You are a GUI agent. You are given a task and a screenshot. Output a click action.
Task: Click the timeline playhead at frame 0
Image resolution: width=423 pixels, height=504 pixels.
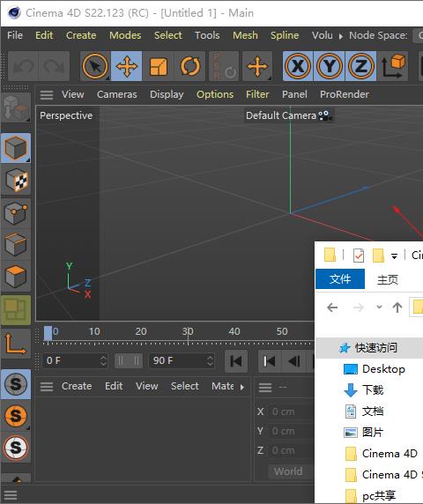[x=48, y=333]
